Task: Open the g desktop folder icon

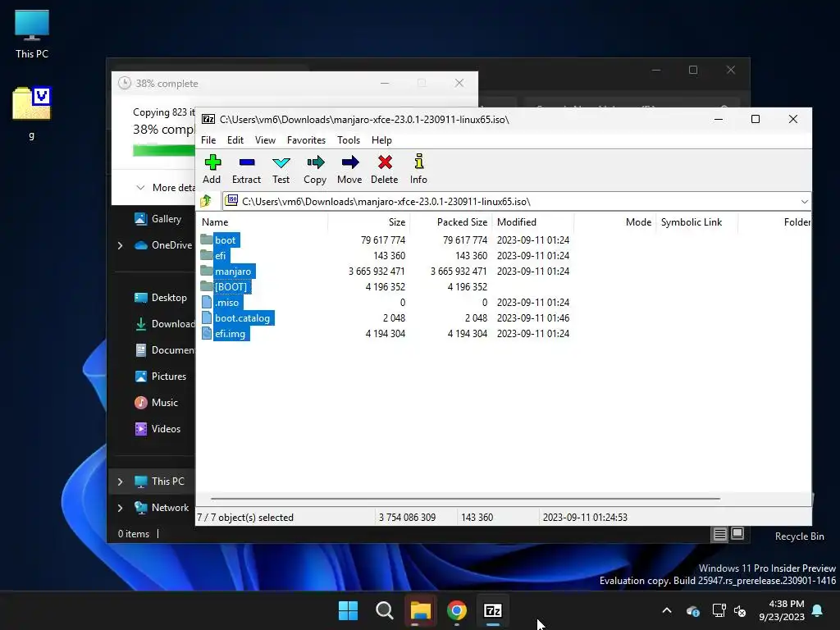Action: click(x=32, y=112)
